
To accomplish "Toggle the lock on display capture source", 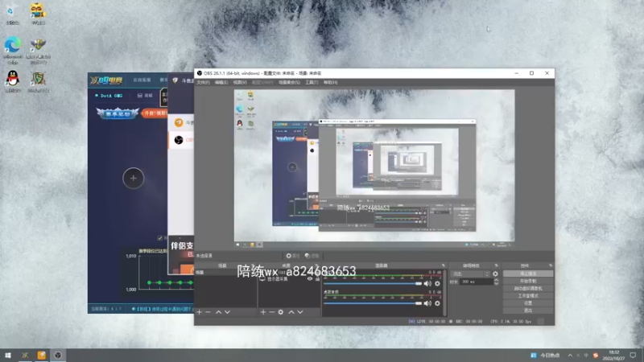I will tap(317, 278).
